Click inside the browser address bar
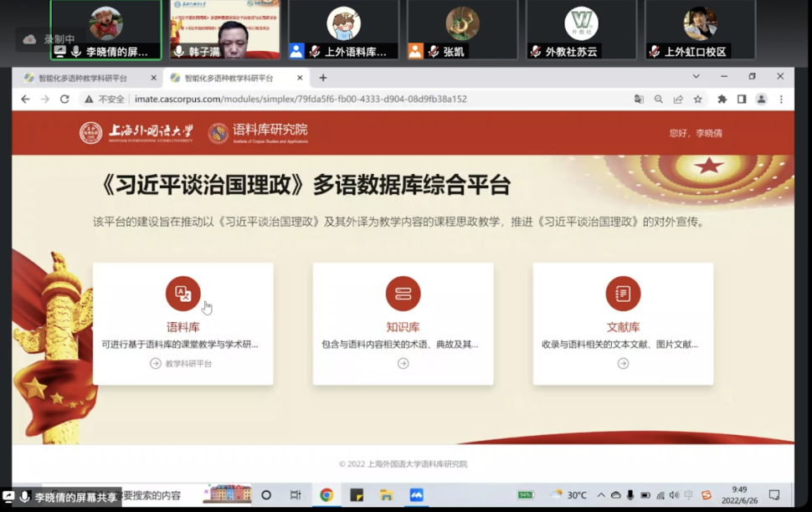Viewport: 812px width, 512px height. (335, 98)
